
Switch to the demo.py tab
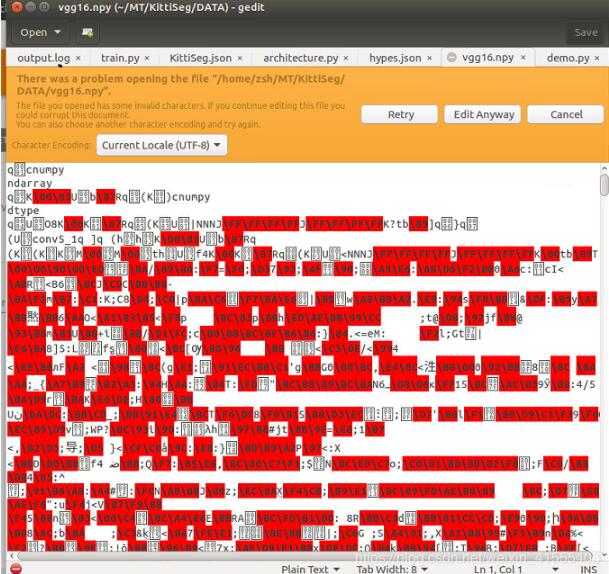click(567, 58)
